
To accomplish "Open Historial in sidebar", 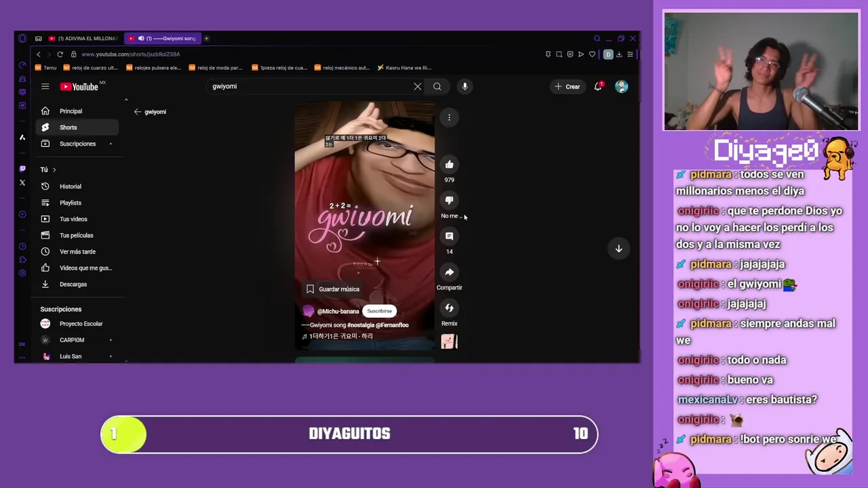I will (77, 186).
